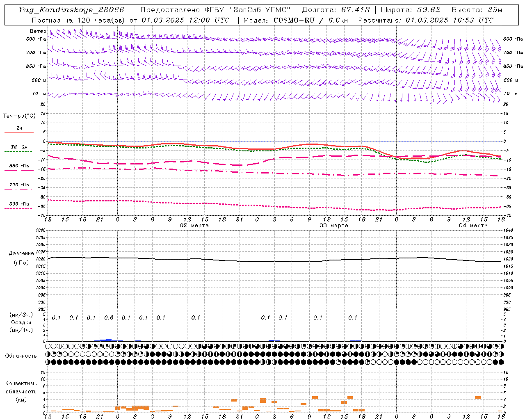
Task: Click the forecast start time 01.03.2025 12:00 UTC
Action: coord(185,20)
